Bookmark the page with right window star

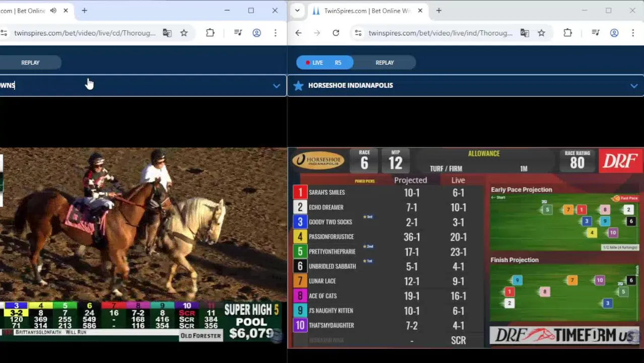pos(541,33)
